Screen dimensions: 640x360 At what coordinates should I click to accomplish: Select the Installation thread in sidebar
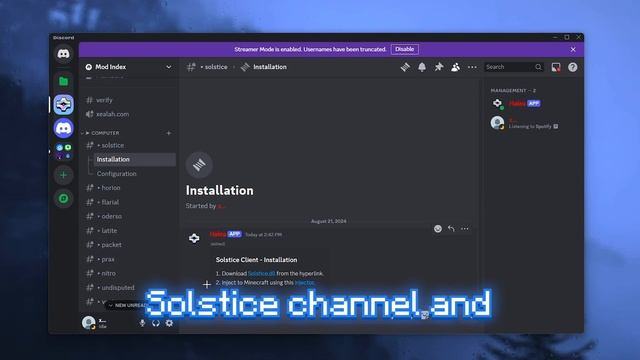[x=135, y=160]
